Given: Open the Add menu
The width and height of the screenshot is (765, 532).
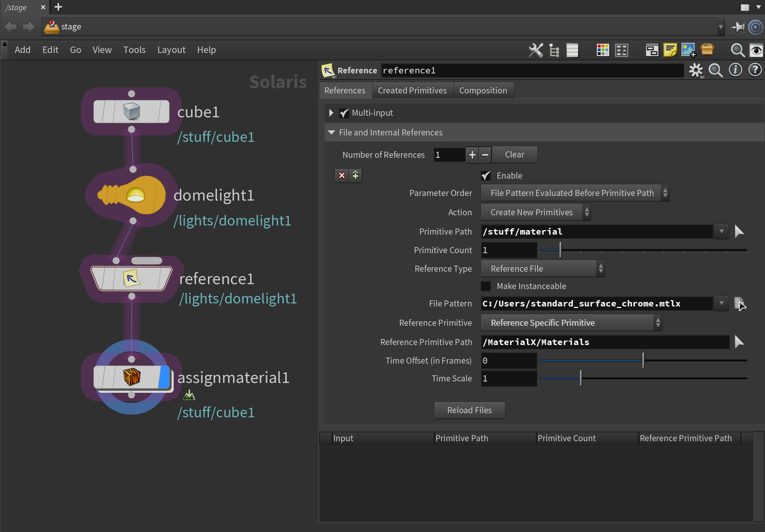Looking at the screenshot, I should (x=22, y=50).
